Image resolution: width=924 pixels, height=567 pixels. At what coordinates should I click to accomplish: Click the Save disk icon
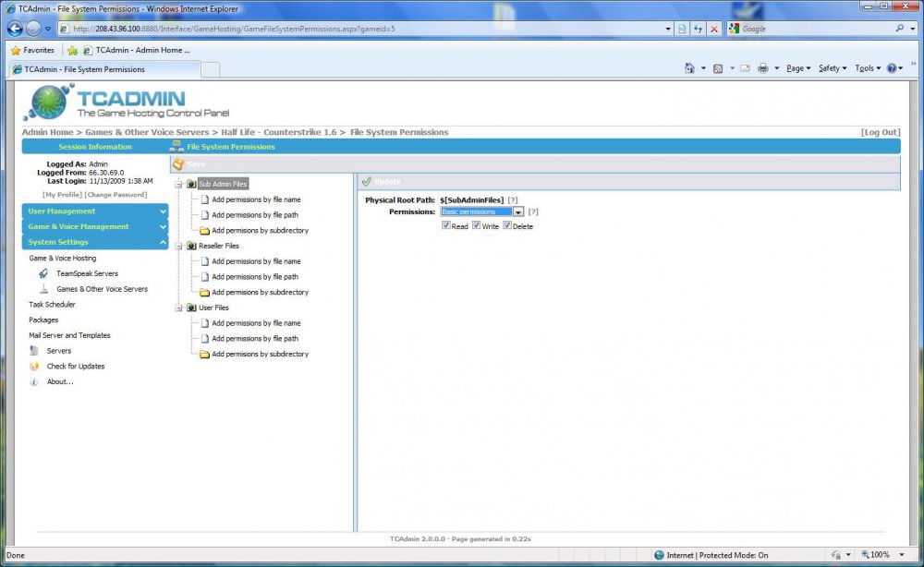178,163
